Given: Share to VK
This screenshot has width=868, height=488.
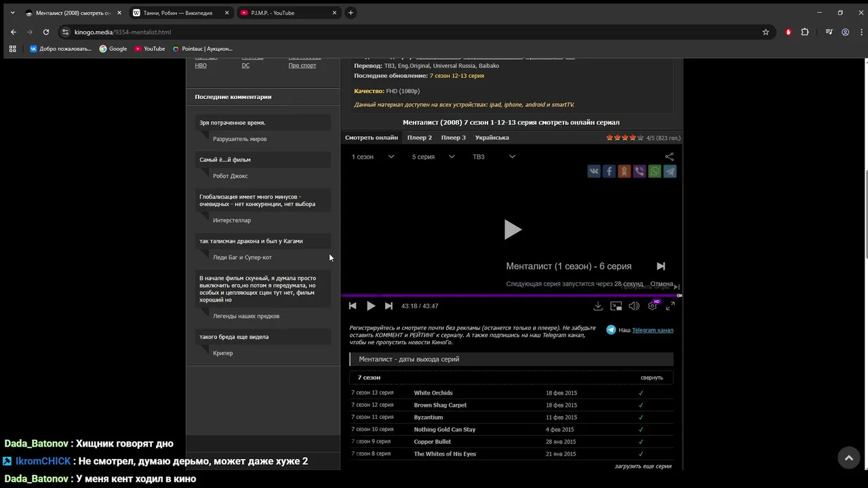Looking at the screenshot, I should (594, 171).
